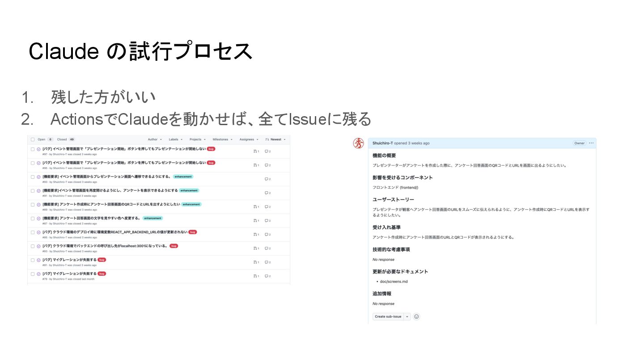Open the Newest sort dropdown
Screen dimensions: 644x362
pos(275,139)
